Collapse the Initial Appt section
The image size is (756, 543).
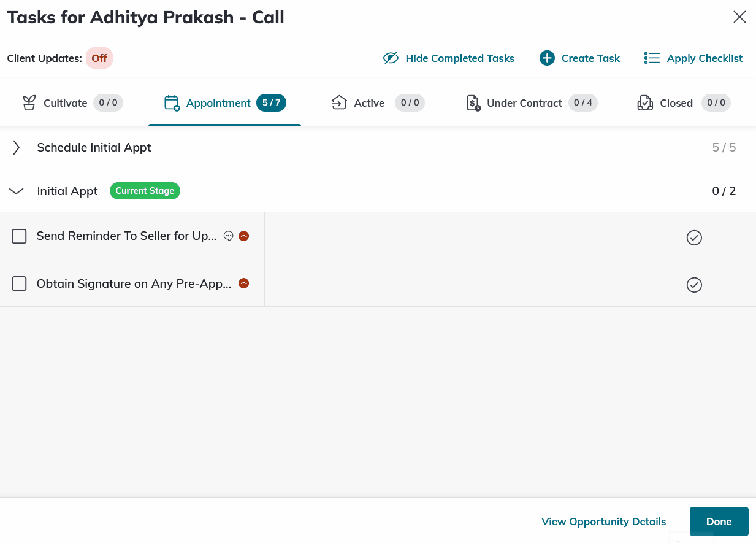coord(16,191)
